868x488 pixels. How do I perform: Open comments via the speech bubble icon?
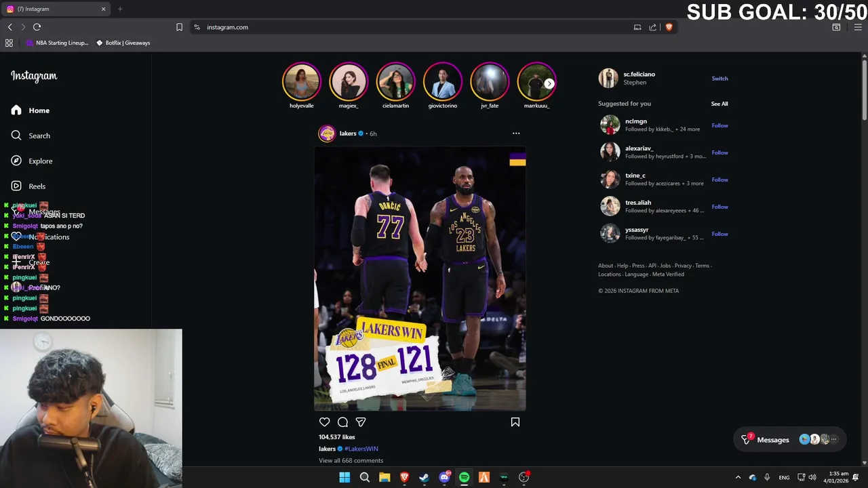click(x=342, y=422)
